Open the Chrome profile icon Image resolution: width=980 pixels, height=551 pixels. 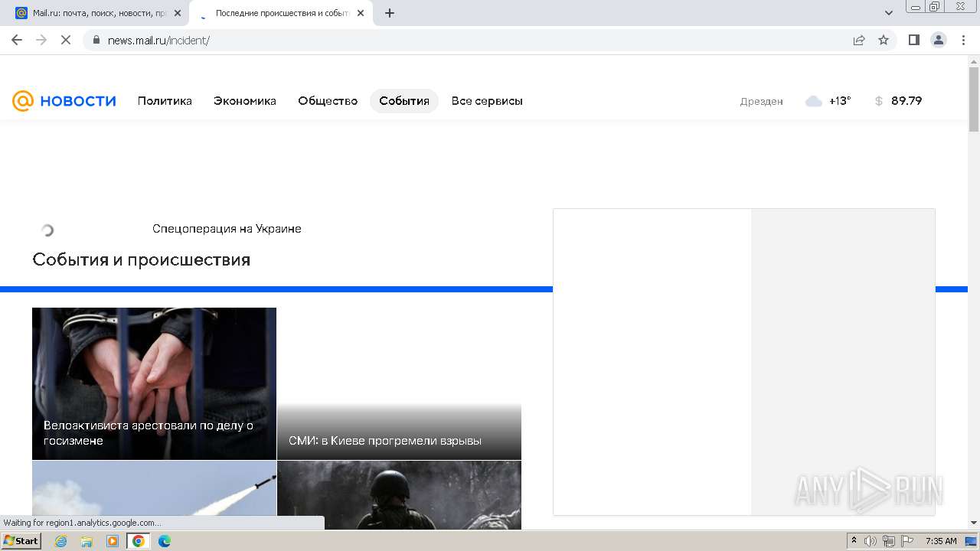[x=939, y=40]
